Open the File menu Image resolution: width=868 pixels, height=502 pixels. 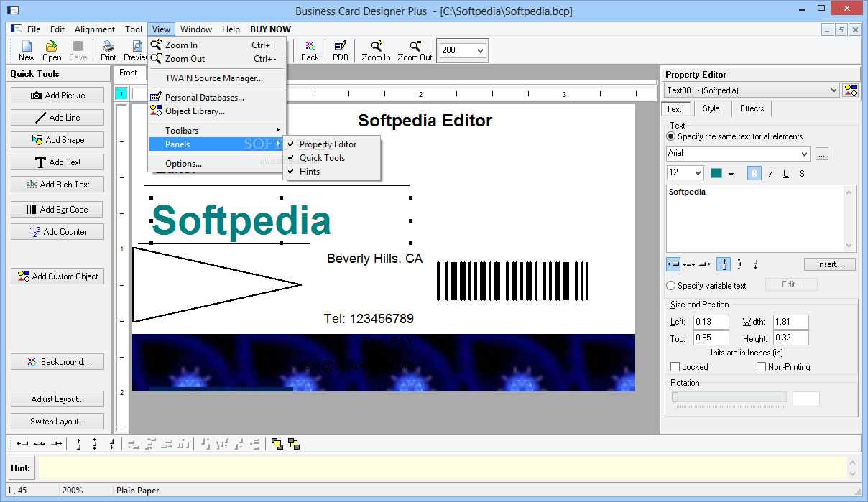pos(34,29)
